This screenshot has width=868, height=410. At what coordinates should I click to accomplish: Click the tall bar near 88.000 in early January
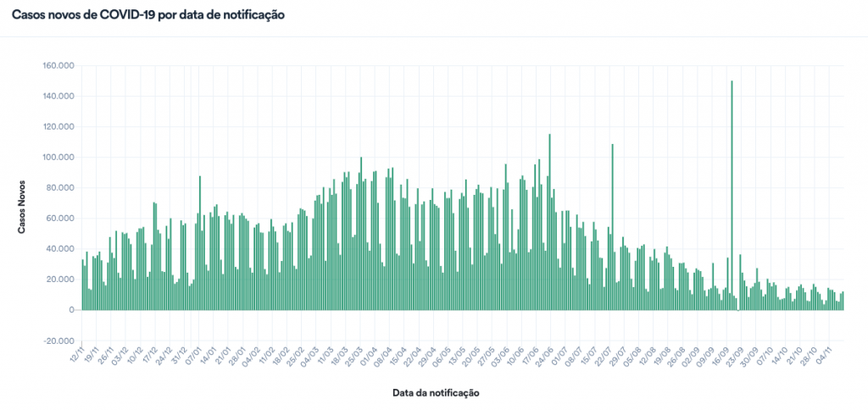(200, 243)
